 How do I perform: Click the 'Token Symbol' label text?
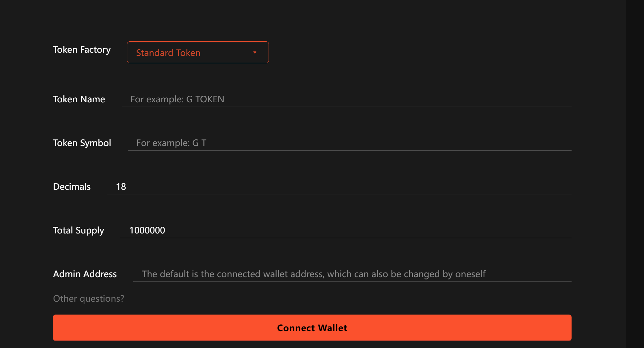(82, 143)
